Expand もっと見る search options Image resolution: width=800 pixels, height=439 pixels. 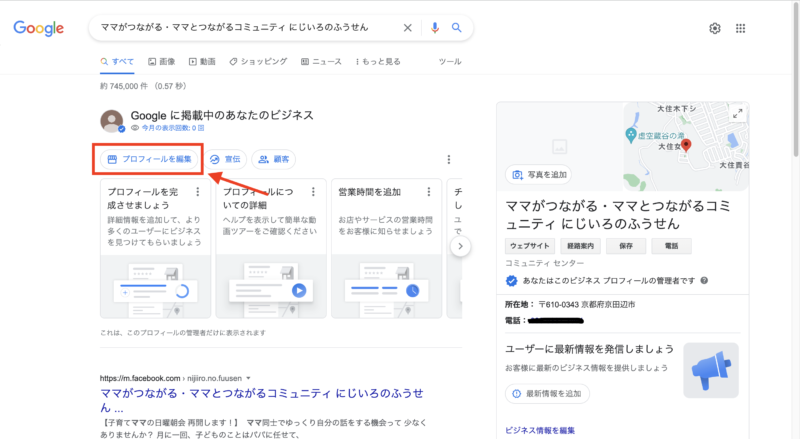(x=378, y=61)
